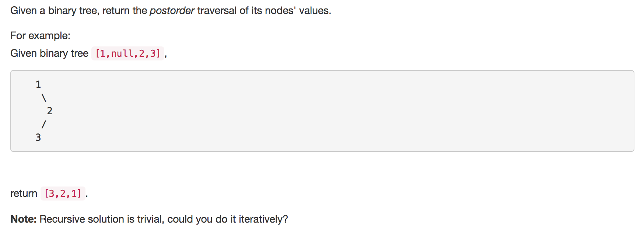The image size is (644, 230).
Task: Click the italic word "postorder"
Action: 172,11
